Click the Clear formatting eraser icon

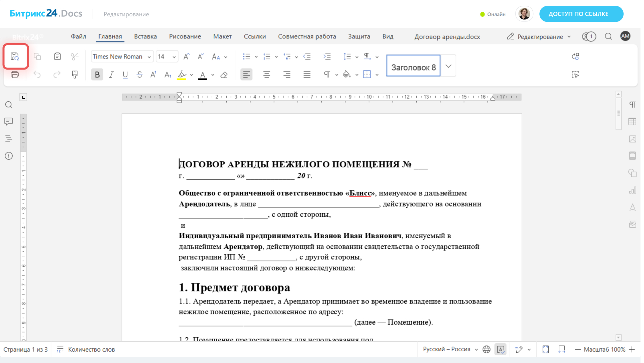(224, 75)
